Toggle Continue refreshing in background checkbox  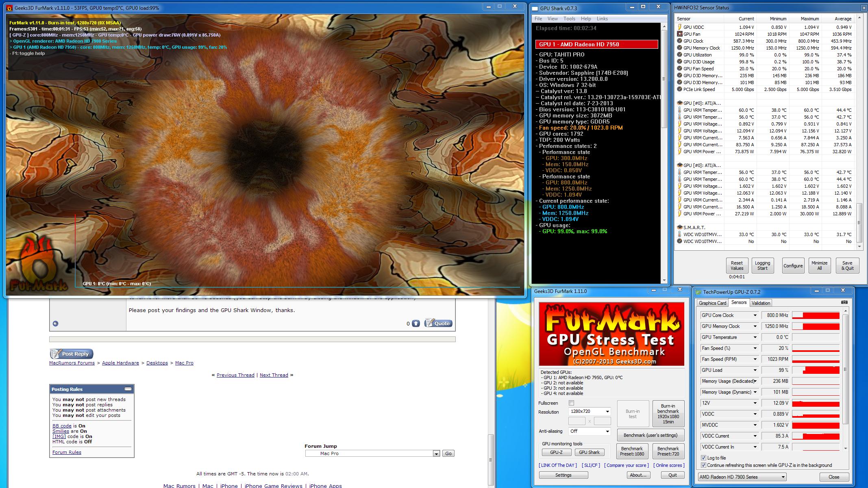(703, 465)
